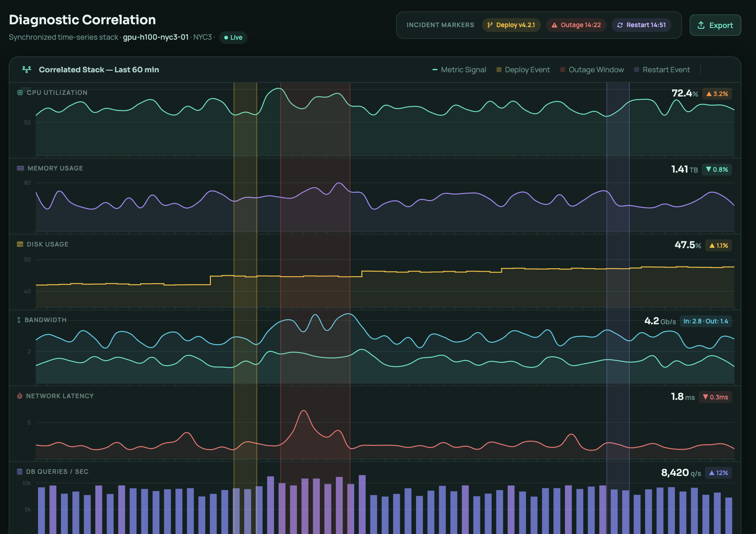Click the Live status badge
Viewport: 756px width, 534px height.
[233, 37]
